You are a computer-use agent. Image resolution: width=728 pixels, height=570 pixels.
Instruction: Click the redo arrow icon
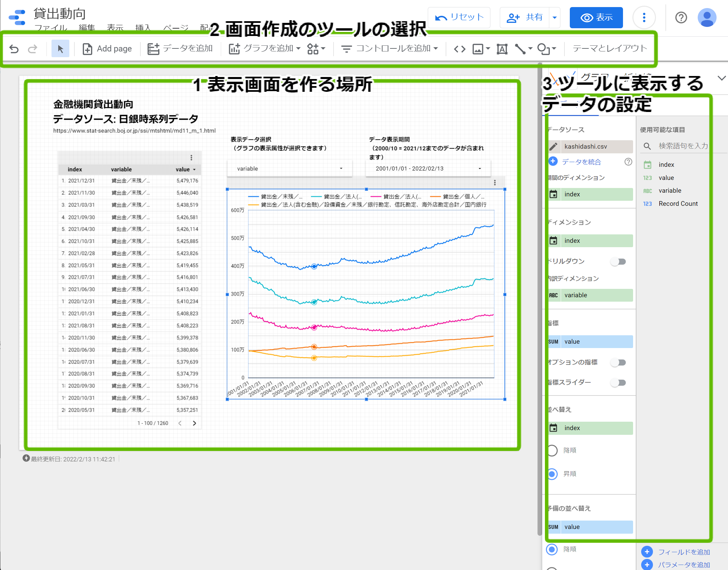(32, 49)
